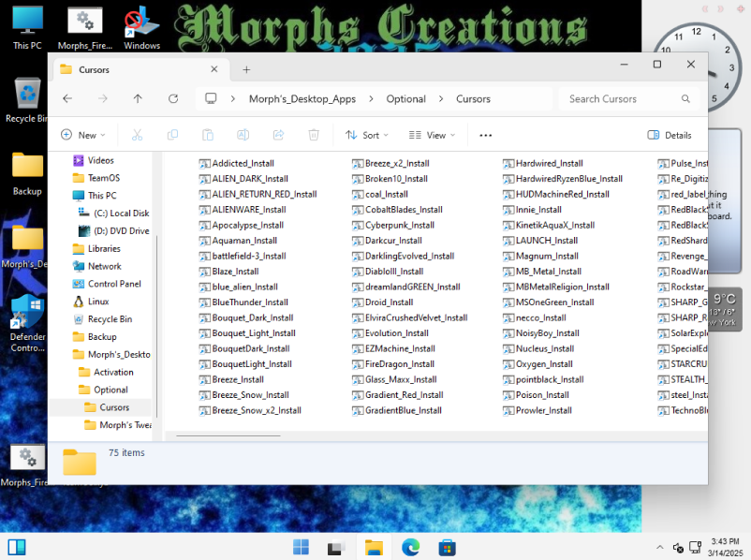Click the Copy icon in toolbar
Screen dimensions: 751x560
coord(172,135)
